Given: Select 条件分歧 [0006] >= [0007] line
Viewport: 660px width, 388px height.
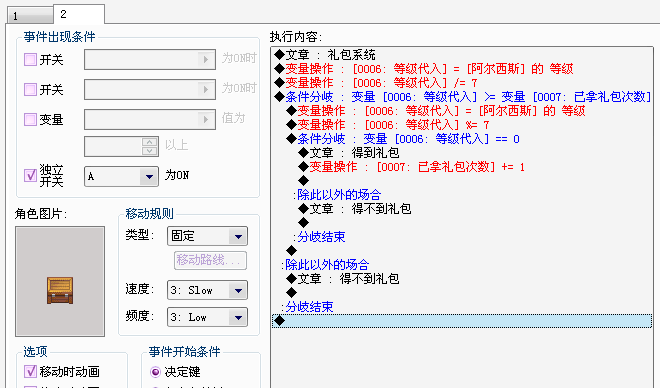Looking at the screenshot, I should tap(462, 97).
